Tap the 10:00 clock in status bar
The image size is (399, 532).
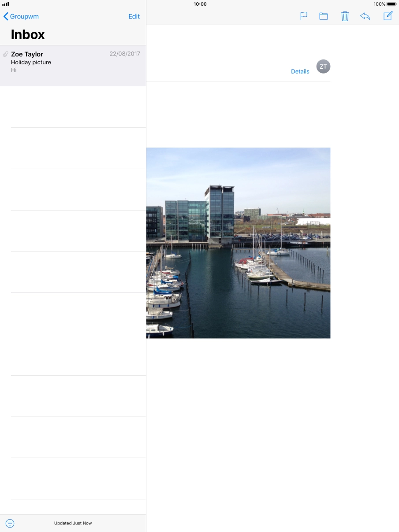(x=200, y=4)
